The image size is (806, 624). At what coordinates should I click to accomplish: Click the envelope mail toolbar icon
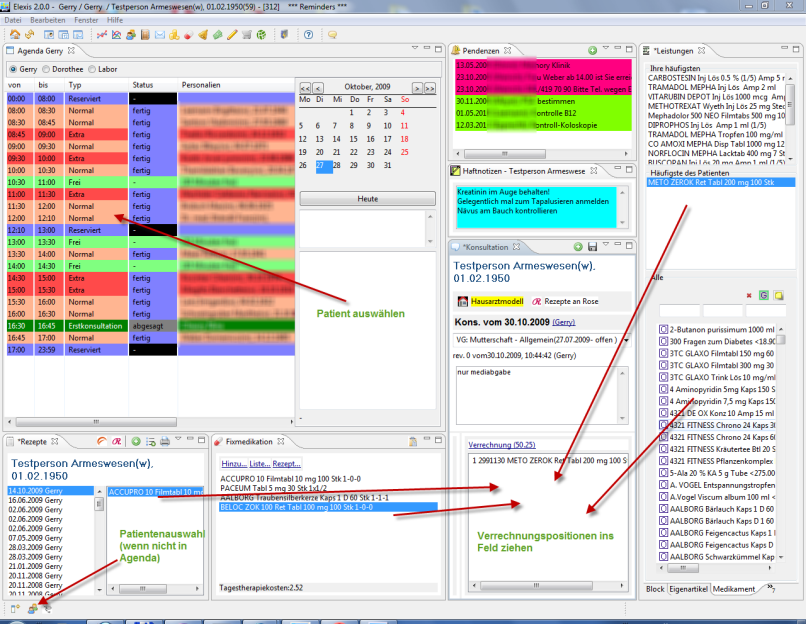click(160, 34)
